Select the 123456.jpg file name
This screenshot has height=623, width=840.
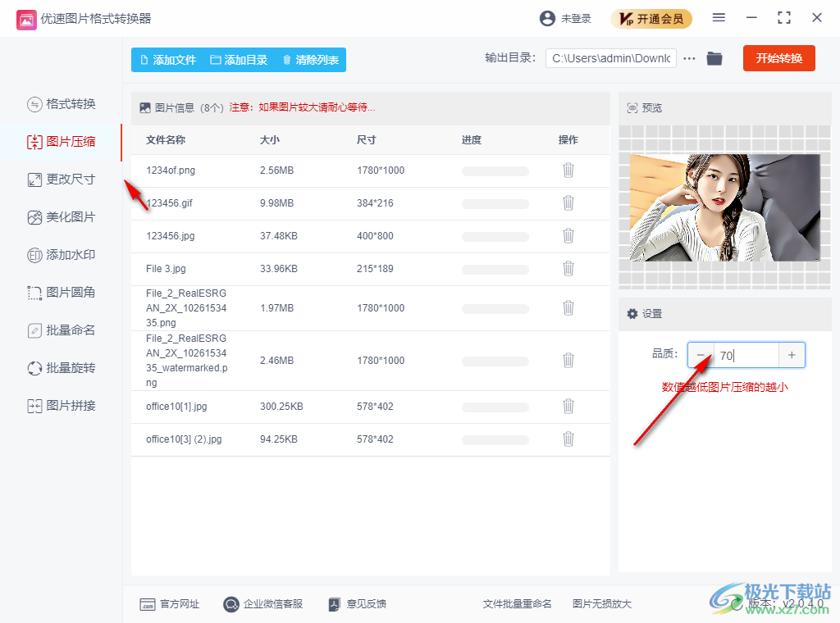pyautogui.click(x=171, y=236)
